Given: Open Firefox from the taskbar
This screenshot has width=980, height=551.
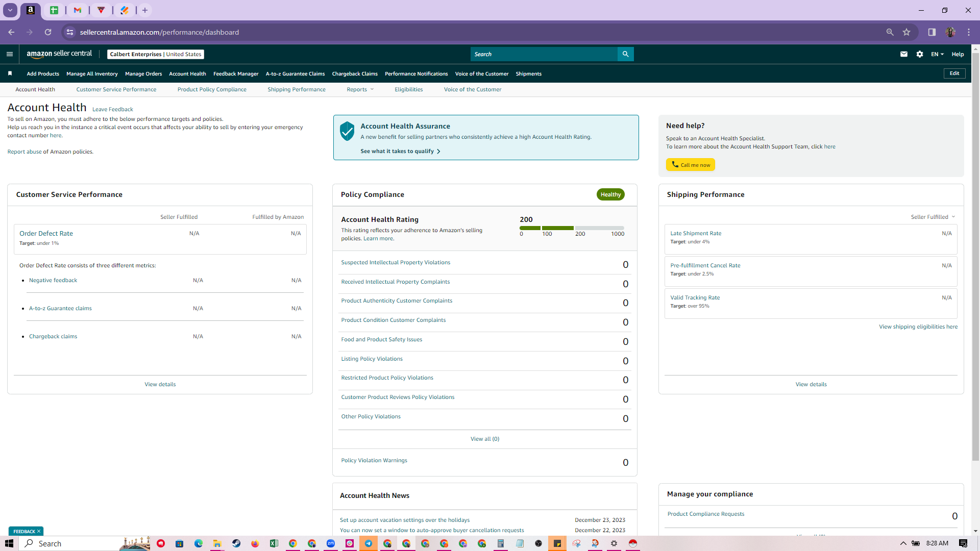Looking at the screenshot, I should pos(255,543).
